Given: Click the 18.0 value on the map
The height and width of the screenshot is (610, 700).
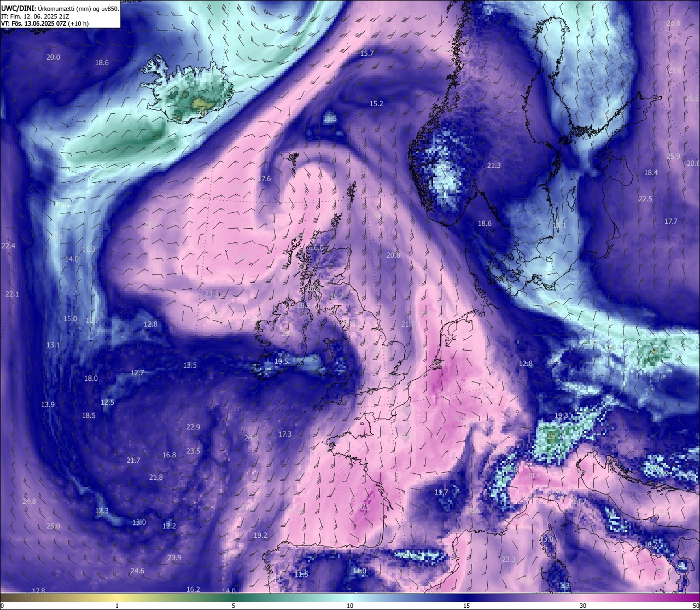Looking at the screenshot, I should (x=91, y=379).
